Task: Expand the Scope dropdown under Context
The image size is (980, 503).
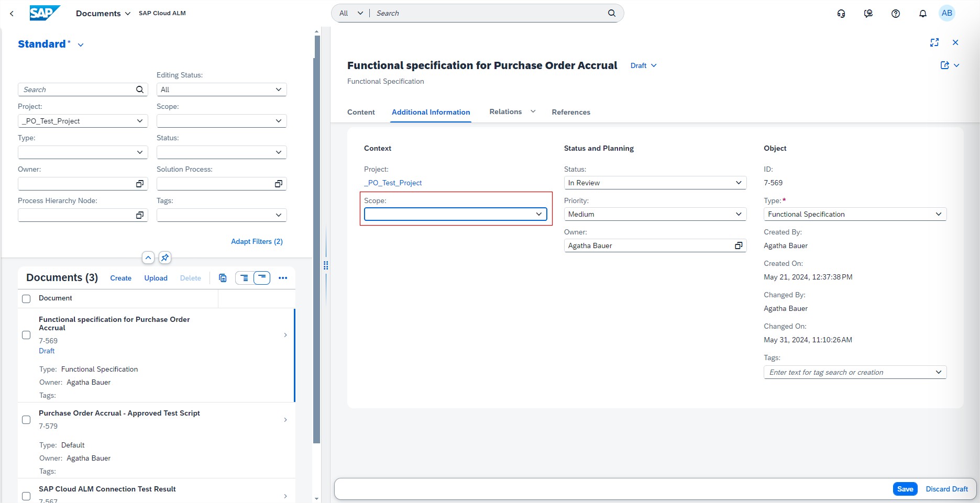Action: coord(538,214)
